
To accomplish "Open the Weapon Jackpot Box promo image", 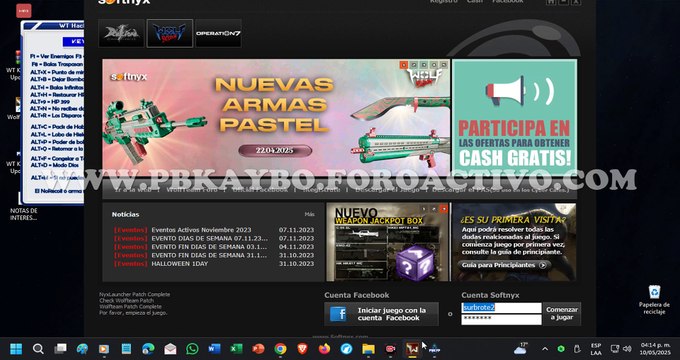I will click(387, 242).
